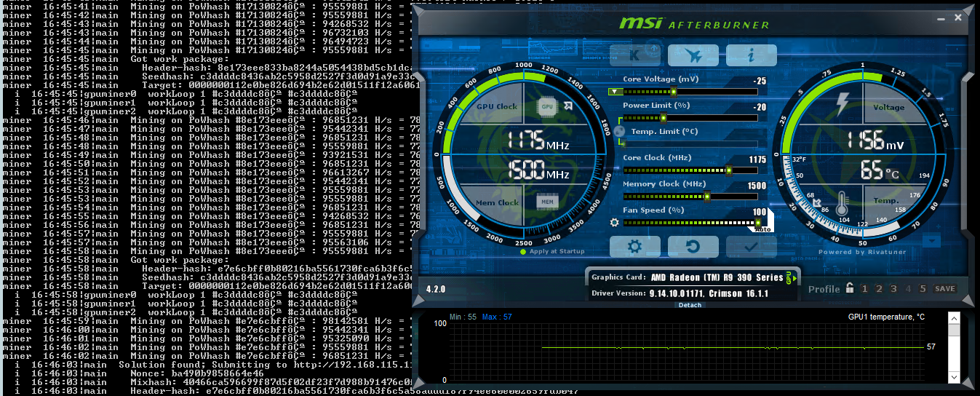Screen dimensions: 980x396
Task: Click the Core Clock value 1175
Action: 757,159
